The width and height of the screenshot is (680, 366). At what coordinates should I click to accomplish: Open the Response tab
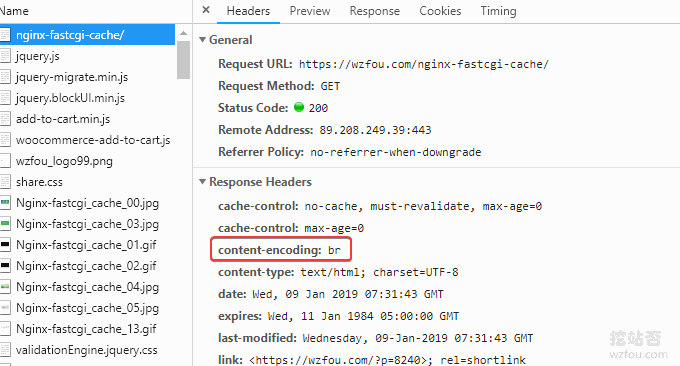[x=375, y=11]
